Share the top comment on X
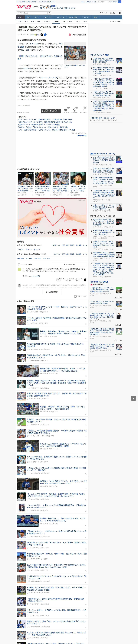This screenshot has width=138, height=644. click(85, 280)
